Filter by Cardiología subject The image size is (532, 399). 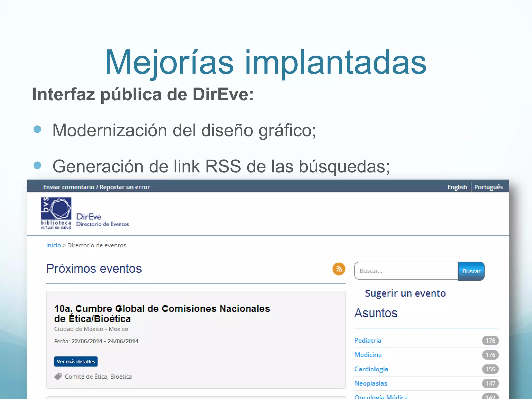pyautogui.click(x=371, y=369)
